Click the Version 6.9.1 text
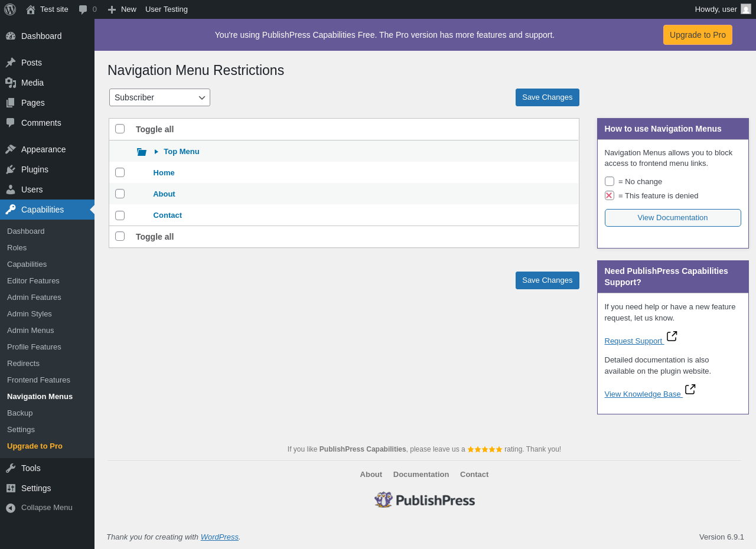The width and height of the screenshot is (756, 549). pos(722,537)
